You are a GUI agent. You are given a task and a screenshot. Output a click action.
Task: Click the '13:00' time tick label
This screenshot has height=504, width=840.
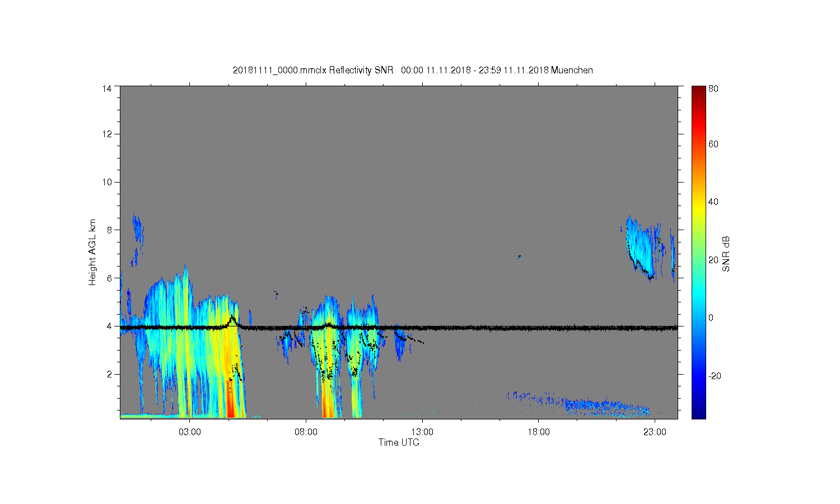(422, 432)
